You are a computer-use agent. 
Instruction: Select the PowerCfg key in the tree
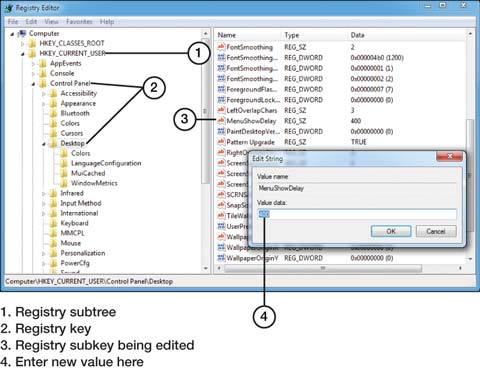pyautogui.click(x=75, y=263)
